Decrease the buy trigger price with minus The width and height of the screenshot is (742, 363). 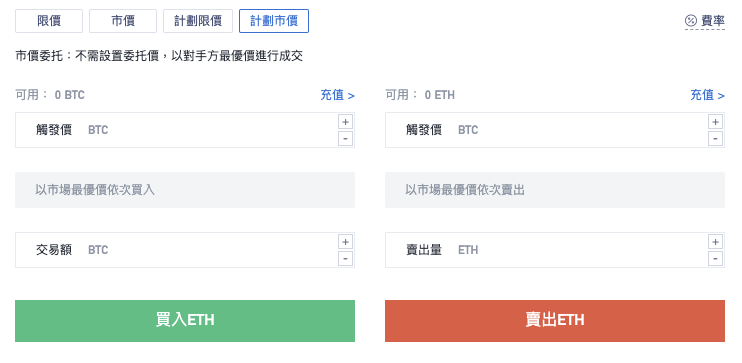(345, 139)
